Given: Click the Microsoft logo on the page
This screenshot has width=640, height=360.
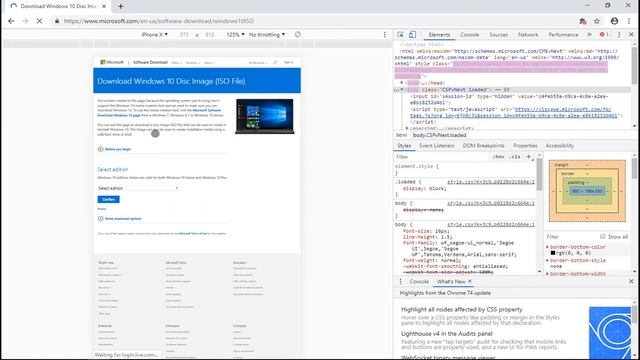Looking at the screenshot, I should pyautogui.click(x=112, y=62).
